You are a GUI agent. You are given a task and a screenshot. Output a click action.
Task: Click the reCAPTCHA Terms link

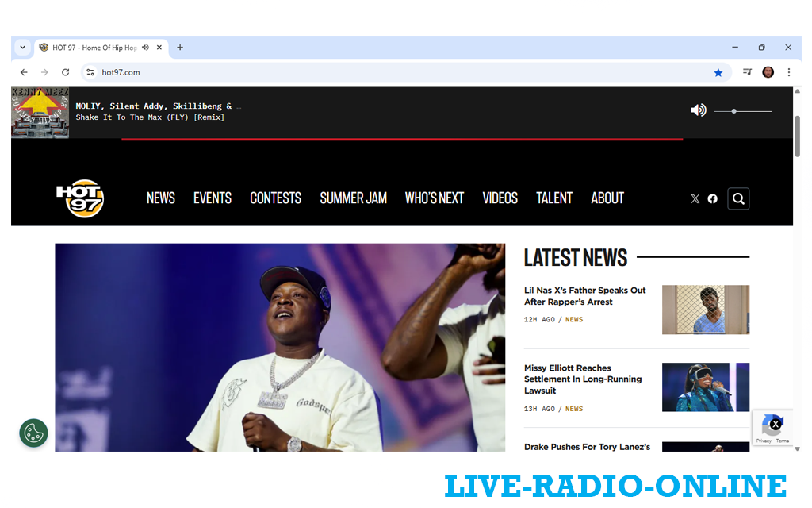(783, 441)
